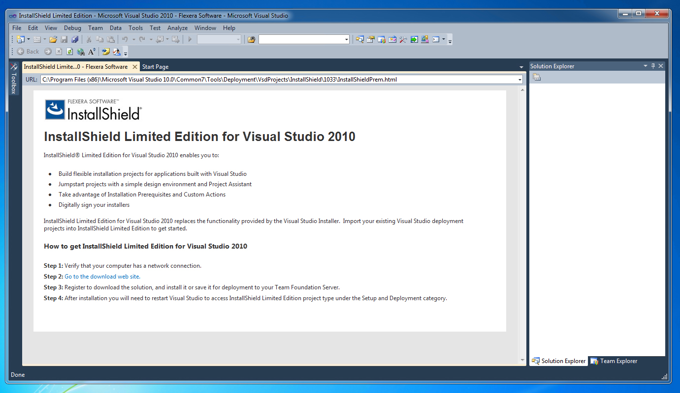
Task: Switch to the Start Page tab
Action: coord(155,67)
